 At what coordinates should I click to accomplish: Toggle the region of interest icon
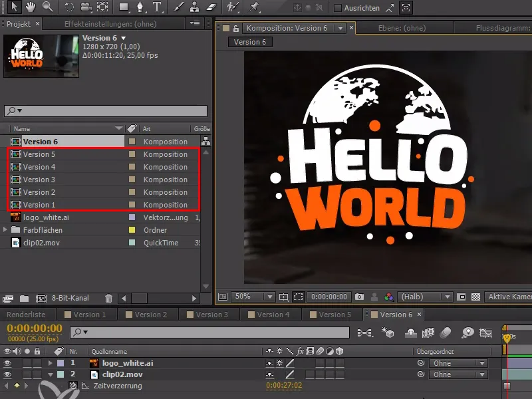tap(461, 297)
